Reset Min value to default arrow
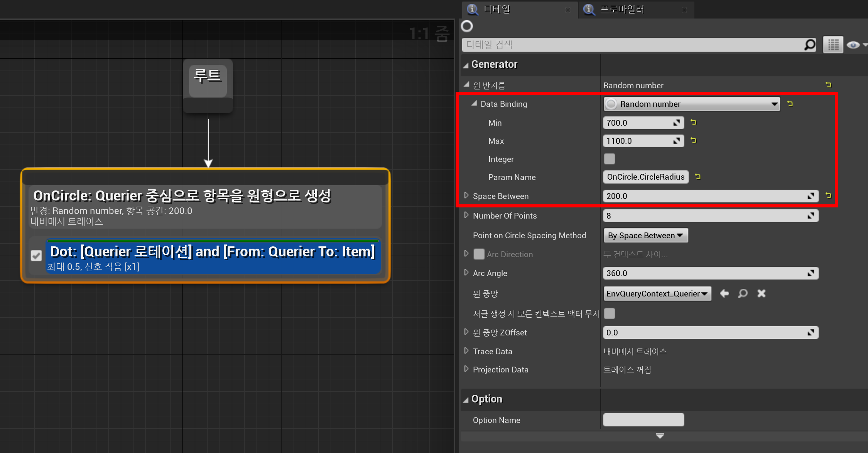The height and width of the screenshot is (453, 868). (693, 122)
